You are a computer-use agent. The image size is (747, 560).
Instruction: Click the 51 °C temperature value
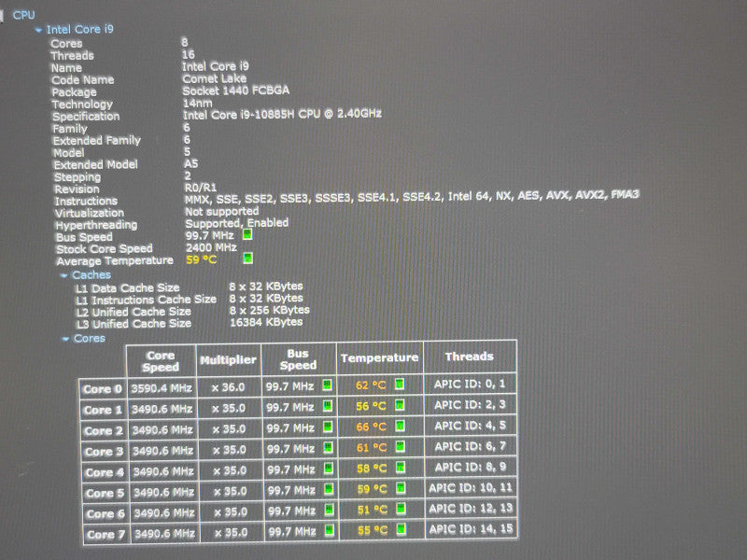tap(373, 510)
